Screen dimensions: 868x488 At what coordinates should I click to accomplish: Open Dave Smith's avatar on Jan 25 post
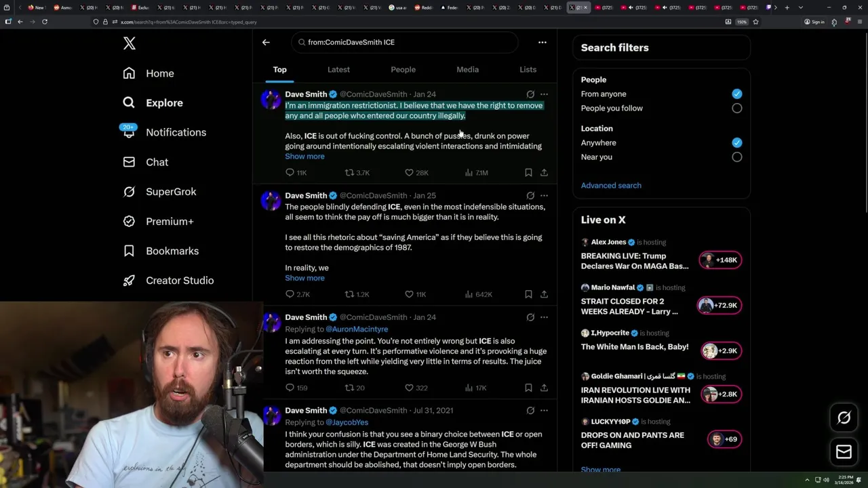pos(271,201)
